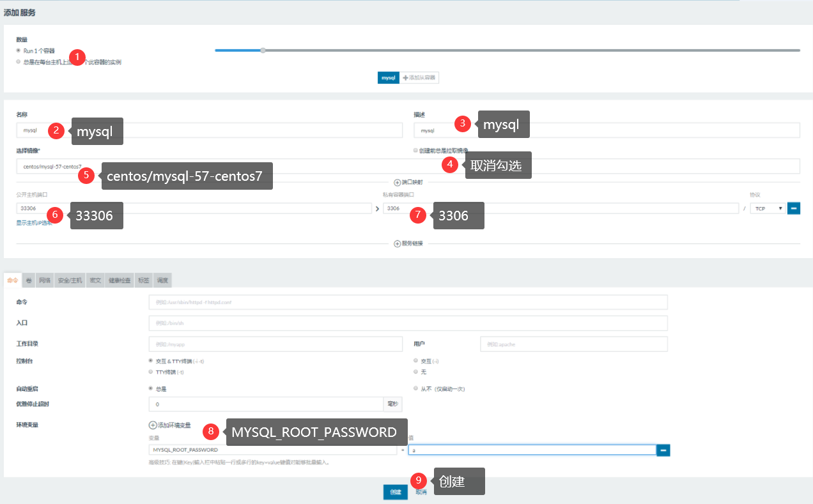Select the blue mysql container tab
Image resolution: width=813 pixels, height=504 pixels.
(388, 77)
